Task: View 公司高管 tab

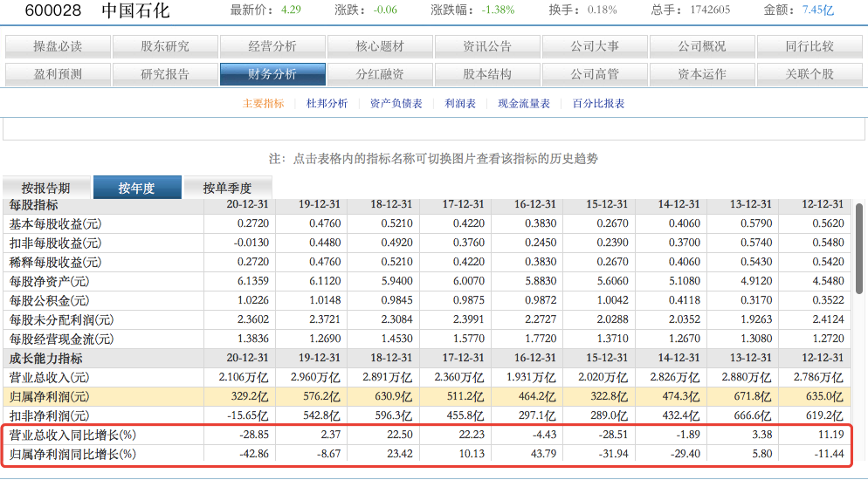Action: click(595, 74)
